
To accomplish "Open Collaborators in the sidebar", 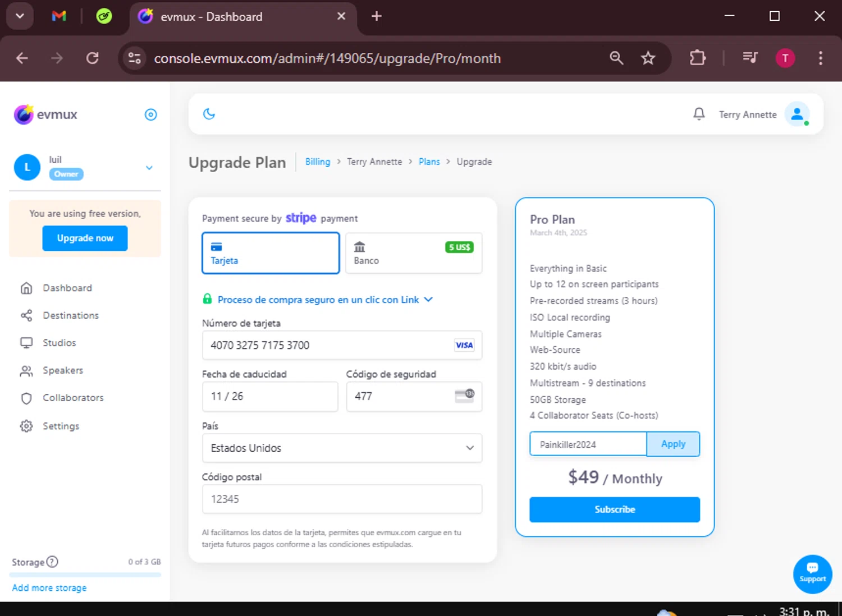I will 73,398.
